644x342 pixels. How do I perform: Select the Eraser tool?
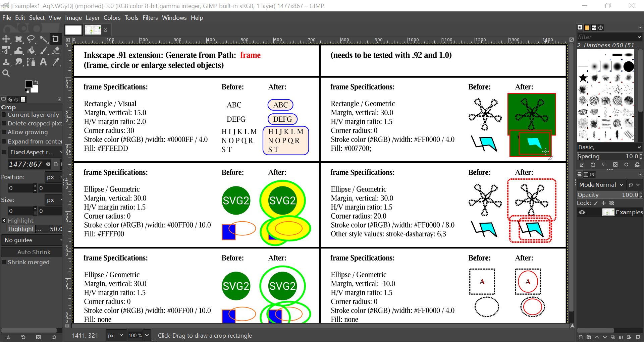tap(56, 51)
